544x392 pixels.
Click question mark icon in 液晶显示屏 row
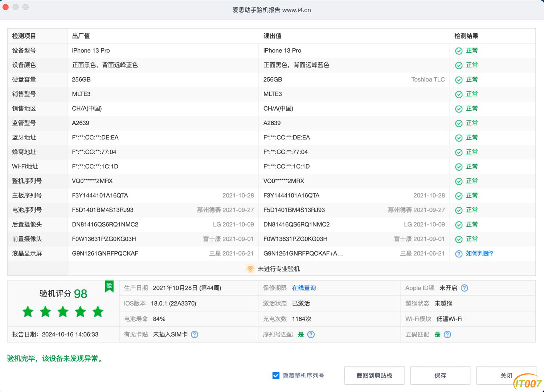(x=459, y=254)
